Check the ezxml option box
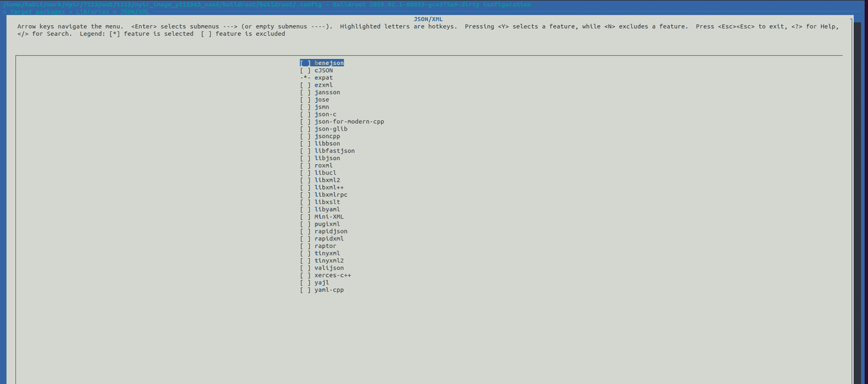The image size is (868, 384). (x=305, y=85)
